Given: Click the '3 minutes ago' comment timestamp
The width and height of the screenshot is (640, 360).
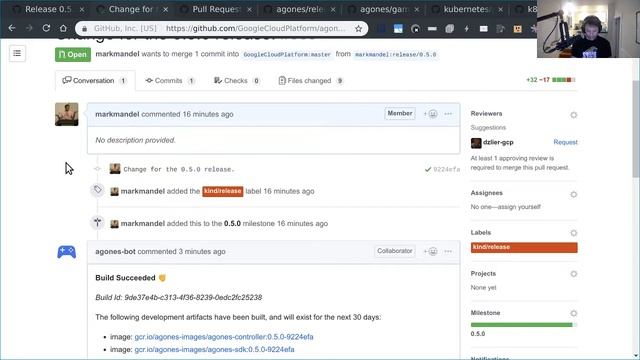Looking at the screenshot, I should click(x=202, y=251).
